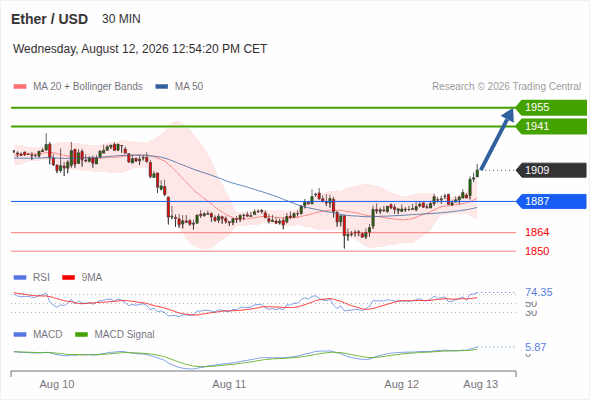Click the Research Trading Central copyright text
Screen dimensions: 590x400
506,87
